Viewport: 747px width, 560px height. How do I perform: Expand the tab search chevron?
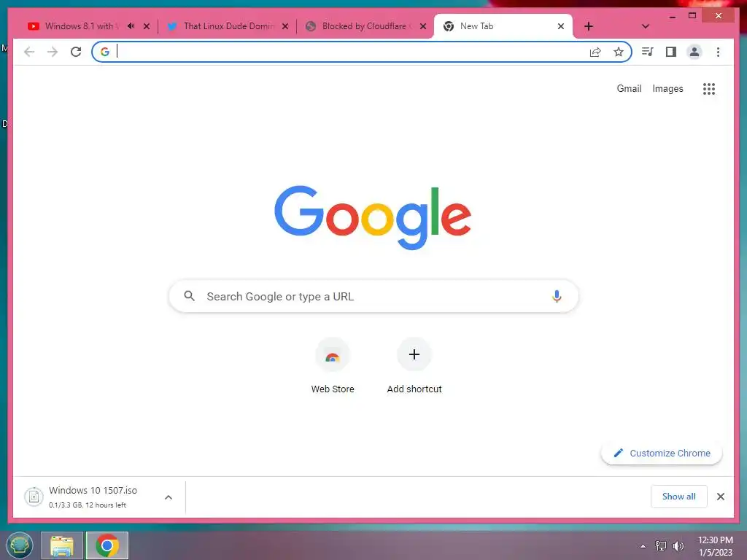tap(646, 26)
